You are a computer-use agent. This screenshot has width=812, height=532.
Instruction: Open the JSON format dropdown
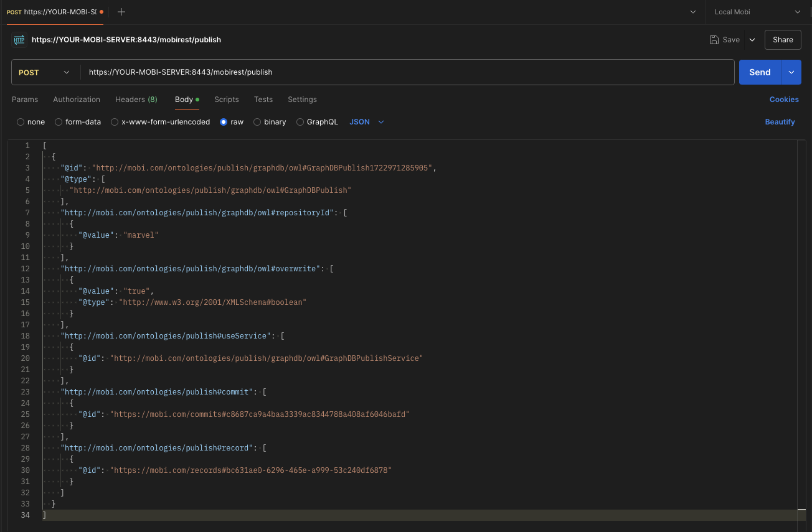tap(367, 122)
